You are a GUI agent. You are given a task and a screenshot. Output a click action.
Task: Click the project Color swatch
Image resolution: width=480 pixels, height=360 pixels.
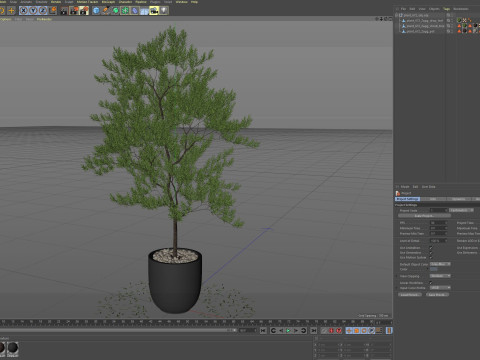pyautogui.click(x=434, y=269)
